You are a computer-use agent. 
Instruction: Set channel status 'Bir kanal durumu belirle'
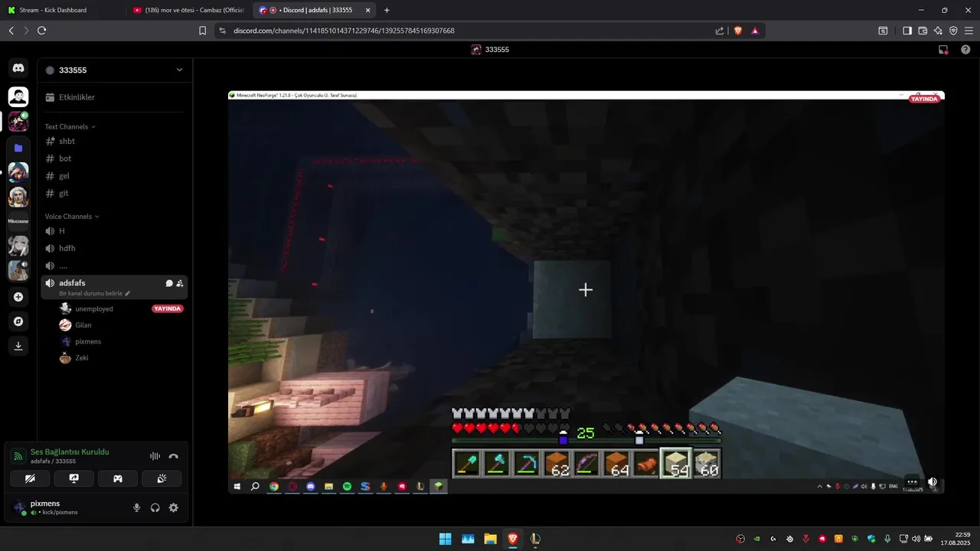click(94, 293)
